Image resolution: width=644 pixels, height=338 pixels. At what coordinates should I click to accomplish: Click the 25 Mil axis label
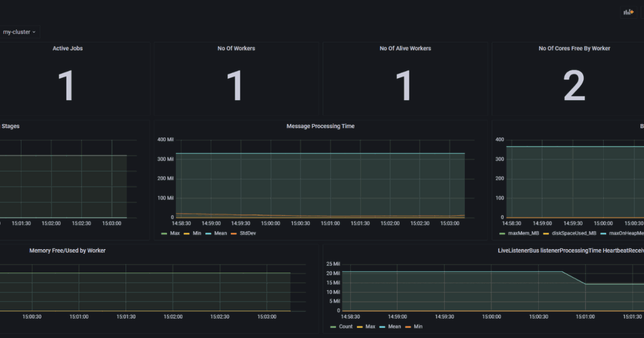click(x=333, y=264)
